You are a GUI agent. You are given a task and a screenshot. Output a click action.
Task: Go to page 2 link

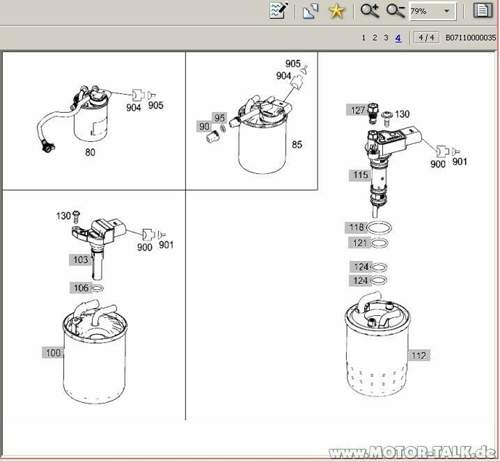375,38
